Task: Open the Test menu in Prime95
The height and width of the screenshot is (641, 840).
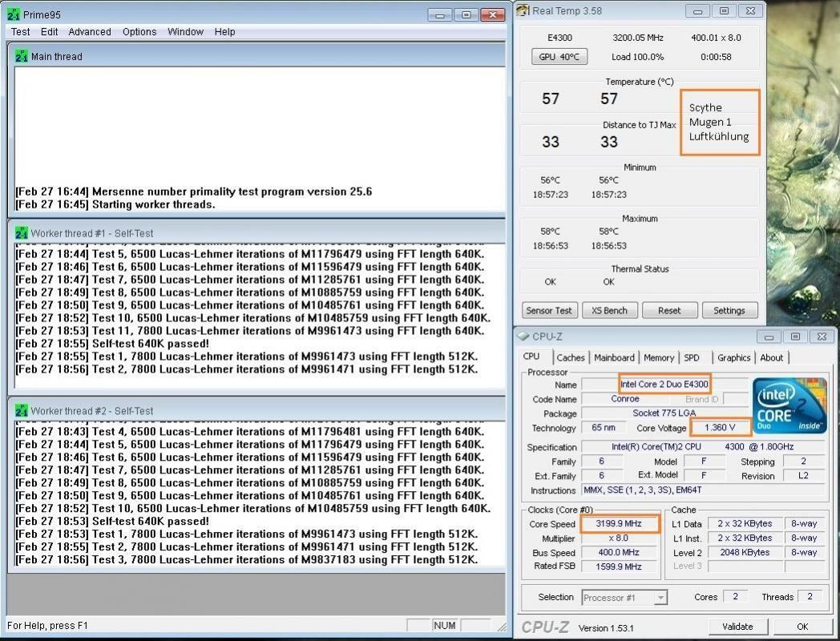Action: [x=20, y=31]
